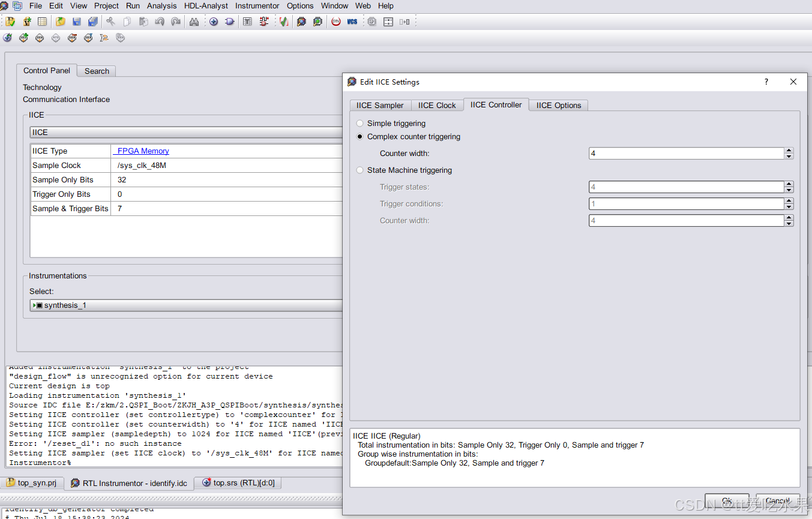The image size is (812, 519).
Task: Click the Ok button in Edit IICE Settings
Action: 726,501
